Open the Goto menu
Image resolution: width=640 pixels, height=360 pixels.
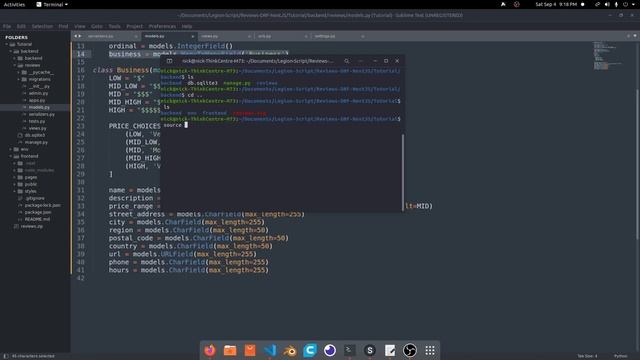(97, 26)
